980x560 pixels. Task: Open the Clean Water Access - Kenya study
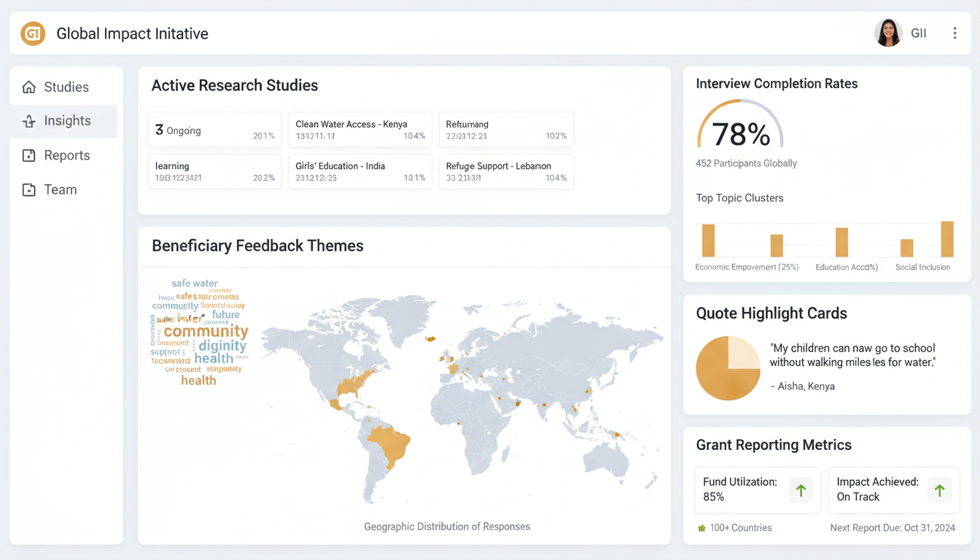(359, 129)
